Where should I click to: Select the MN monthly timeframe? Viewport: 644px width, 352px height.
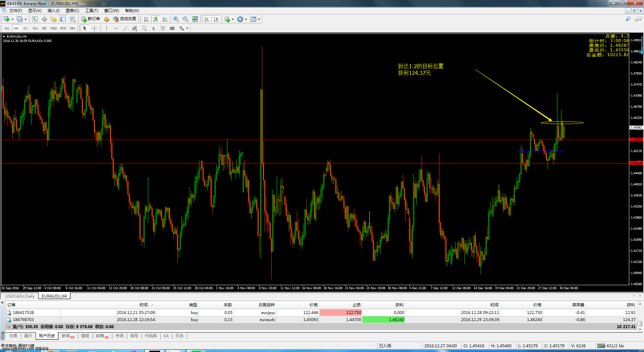72,29
